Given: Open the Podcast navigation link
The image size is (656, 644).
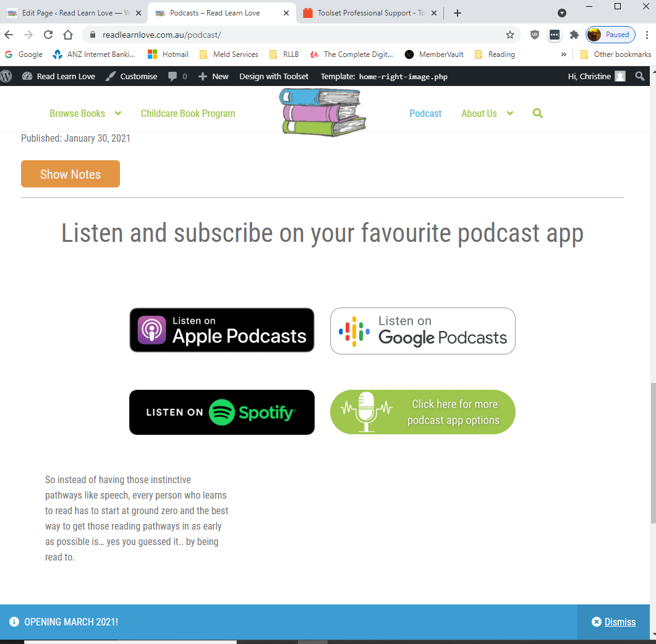Looking at the screenshot, I should click(x=425, y=113).
